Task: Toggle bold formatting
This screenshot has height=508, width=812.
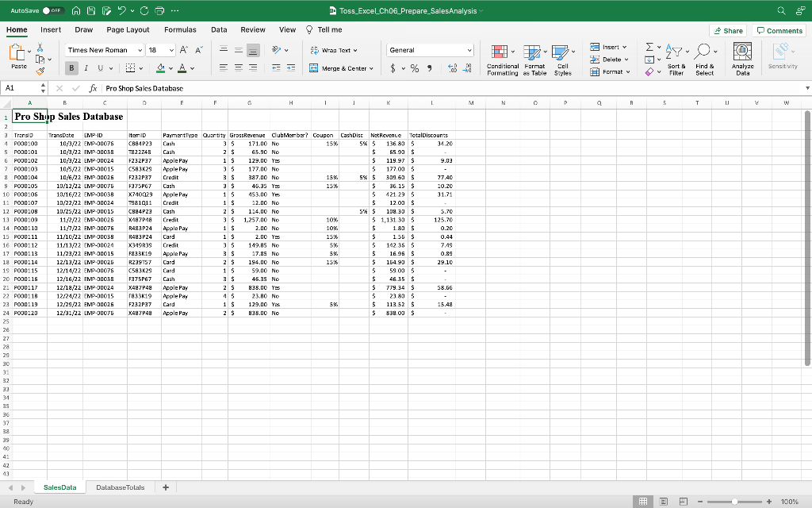Action: click(71, 67)
